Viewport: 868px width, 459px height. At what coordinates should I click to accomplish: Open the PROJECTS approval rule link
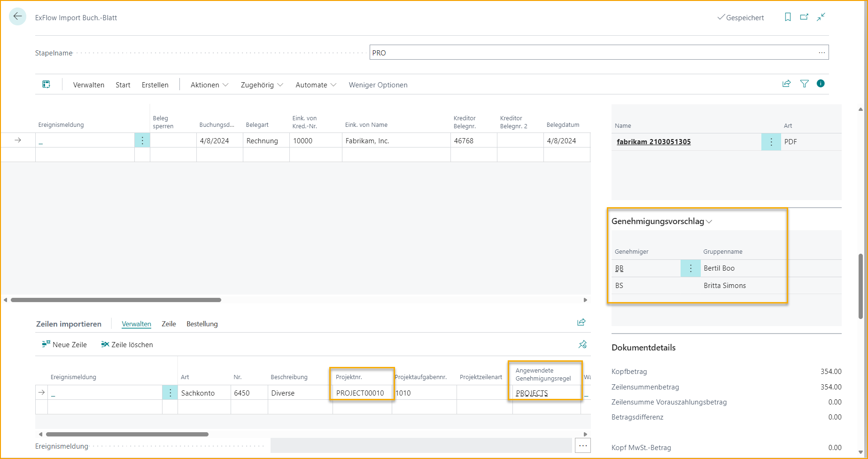tap(532, 393)
